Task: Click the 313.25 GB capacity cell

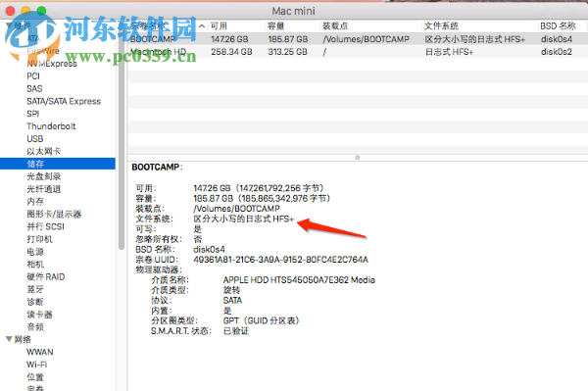Action: click(x=287, y=52)
